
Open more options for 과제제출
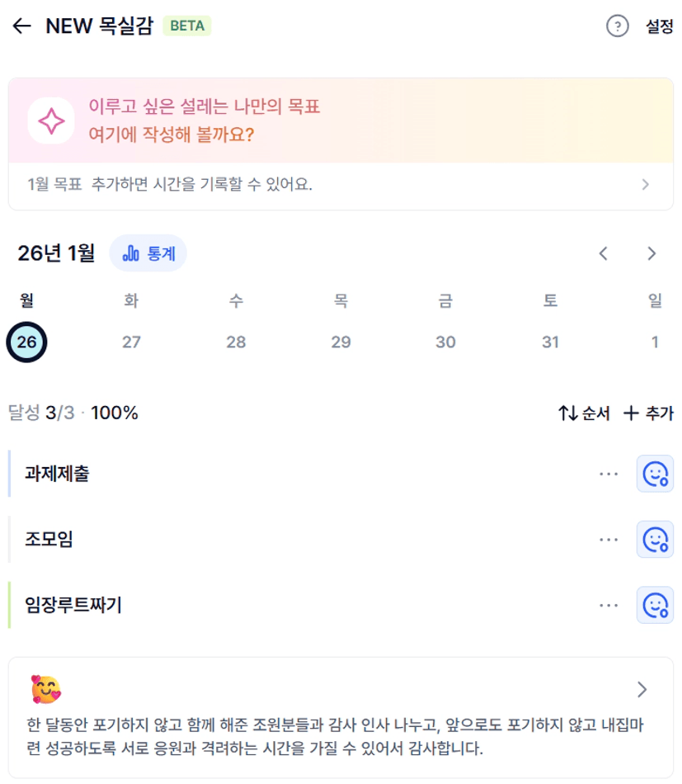pyautogui.click(x=609, y=474)
